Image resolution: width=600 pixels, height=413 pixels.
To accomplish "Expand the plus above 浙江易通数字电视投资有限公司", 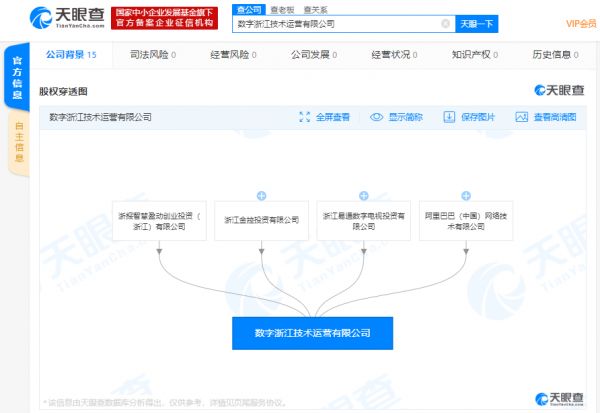I will 364,194.
